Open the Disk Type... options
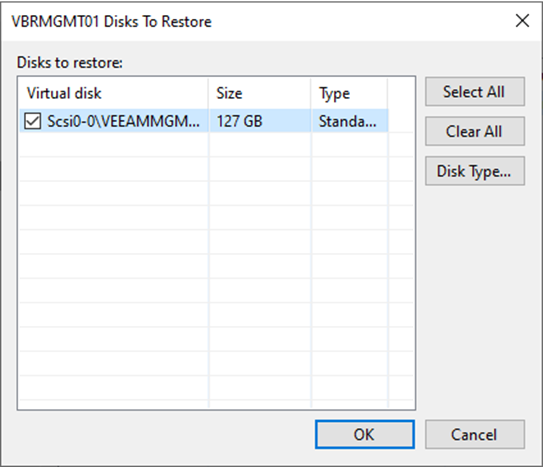 click(x=475, y=171)
